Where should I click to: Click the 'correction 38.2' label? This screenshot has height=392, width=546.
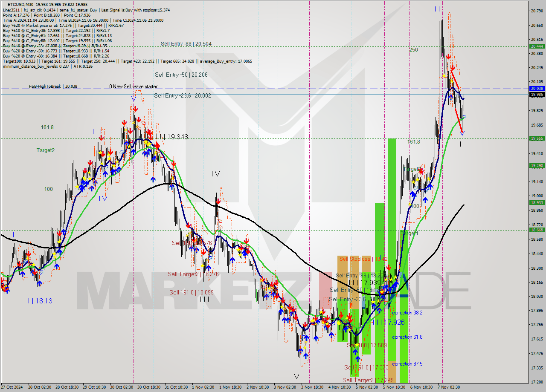click(x=407, y=313)
